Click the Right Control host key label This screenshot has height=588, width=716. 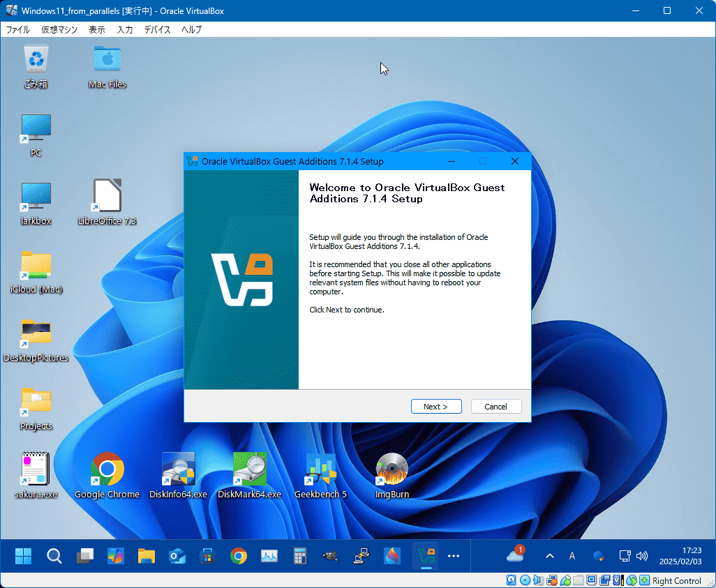pyautogui.click(x=676, y=581)
